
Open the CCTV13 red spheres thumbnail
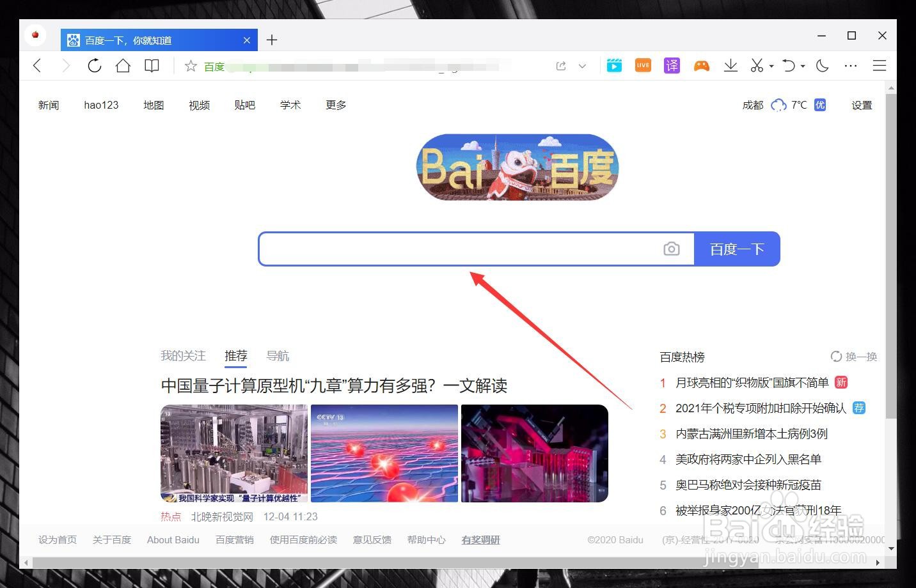tap(384, 453)
